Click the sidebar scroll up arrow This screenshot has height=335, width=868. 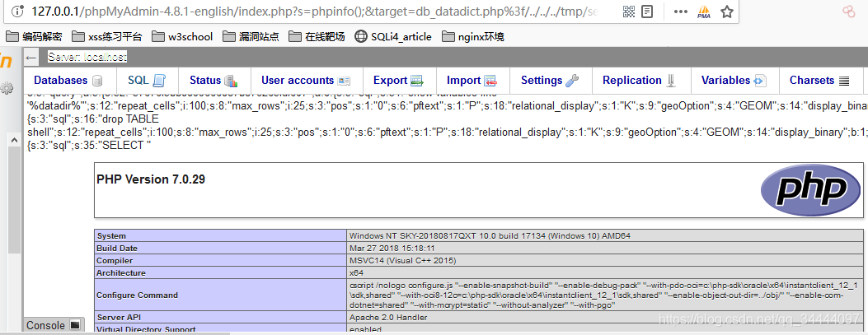[13, 141]
